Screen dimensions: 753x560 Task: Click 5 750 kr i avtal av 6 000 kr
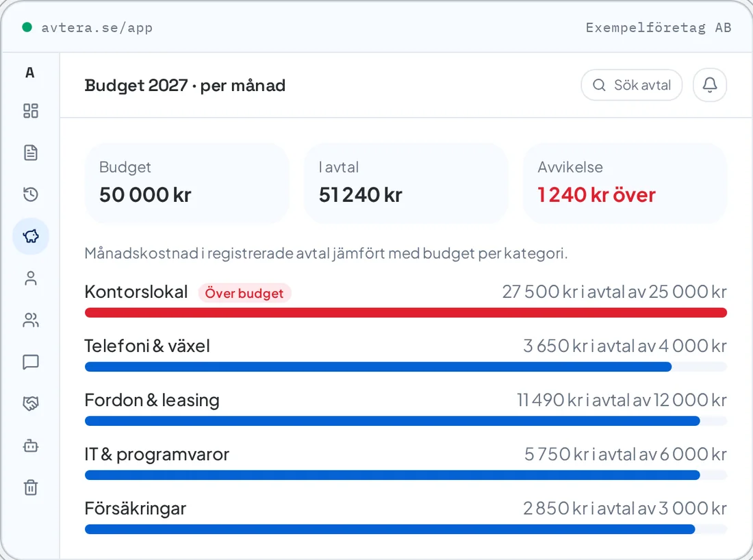tap(625, 455)
